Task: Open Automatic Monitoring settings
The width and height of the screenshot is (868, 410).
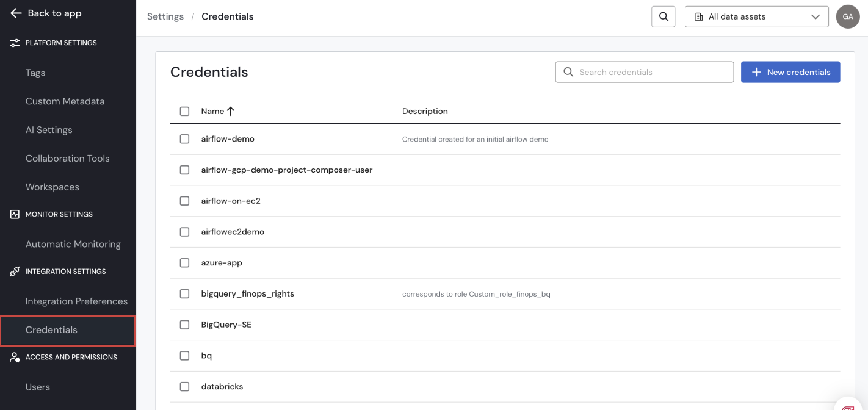Action: [x=73, y=244]
